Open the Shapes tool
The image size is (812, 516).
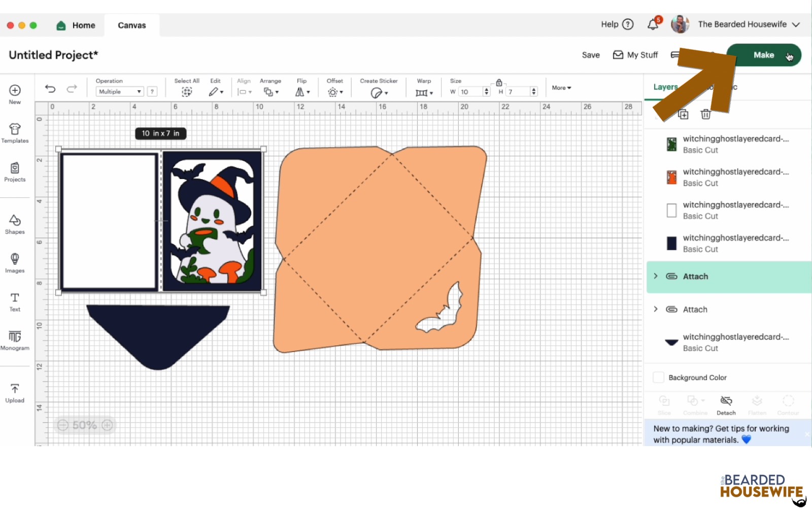coord(15,224)
